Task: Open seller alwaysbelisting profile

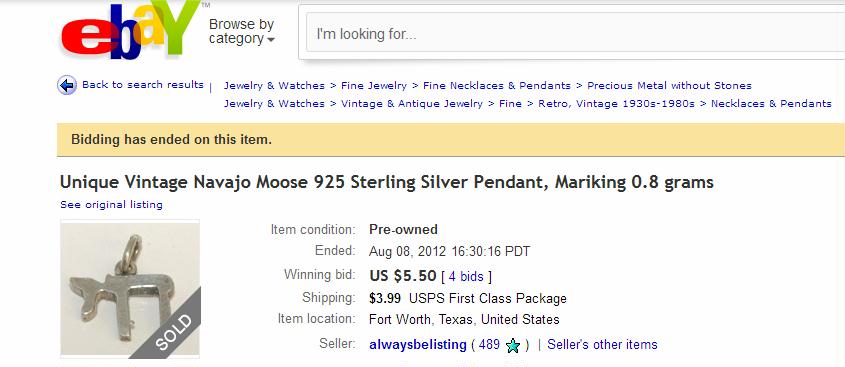Action: coord(418,344)
